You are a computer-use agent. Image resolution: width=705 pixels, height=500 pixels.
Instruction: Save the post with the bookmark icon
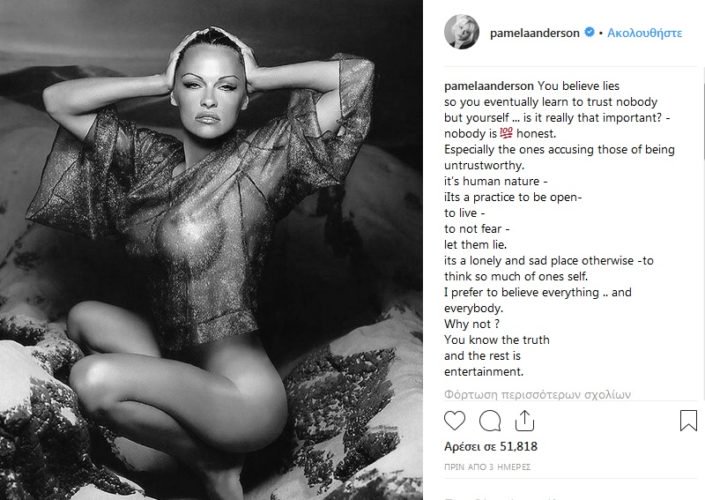tap(688, 420)
